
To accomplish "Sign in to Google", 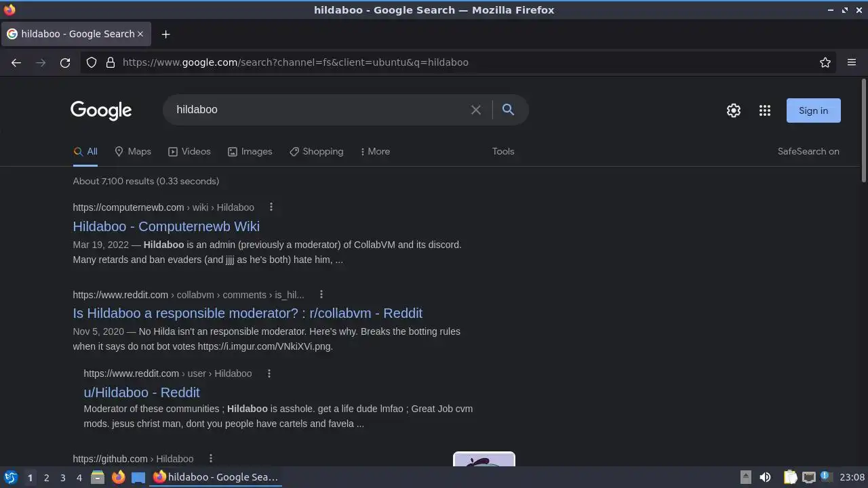I will pyautogui.click(x=813, y=110).
